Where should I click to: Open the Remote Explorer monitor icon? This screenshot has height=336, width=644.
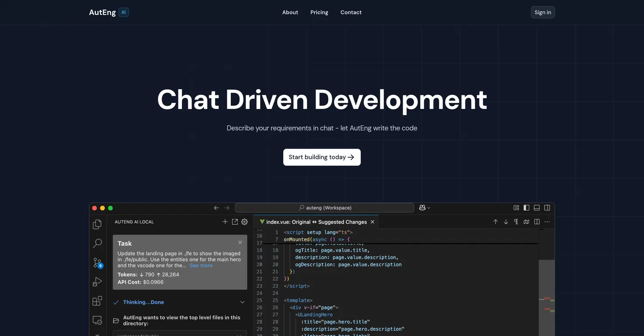coord(97,320)
